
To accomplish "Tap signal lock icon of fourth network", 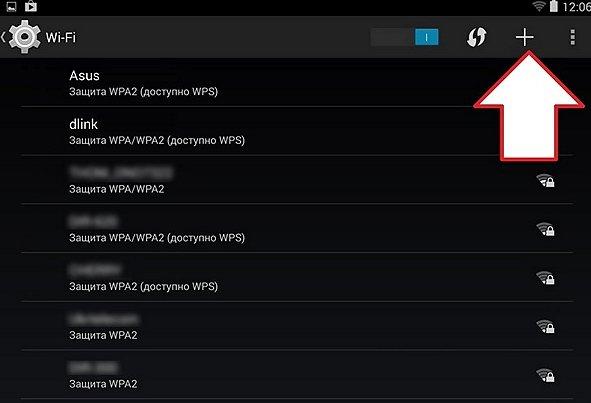I will [x=545, y=229].
